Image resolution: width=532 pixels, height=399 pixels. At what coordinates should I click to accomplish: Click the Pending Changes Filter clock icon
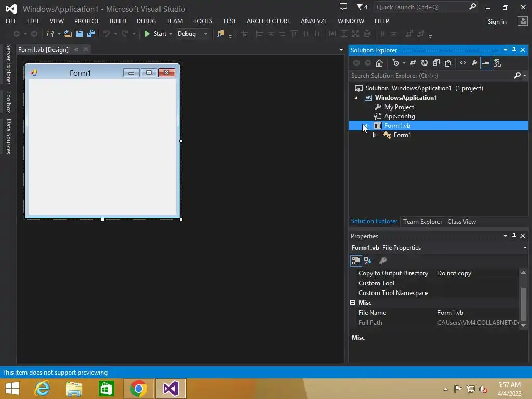(x=395, y=63)
